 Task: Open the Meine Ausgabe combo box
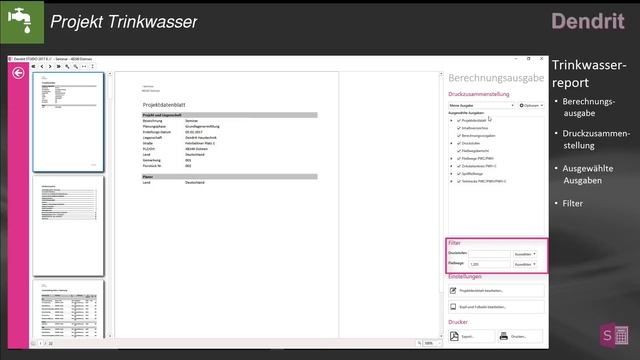[x=482, y=105]
